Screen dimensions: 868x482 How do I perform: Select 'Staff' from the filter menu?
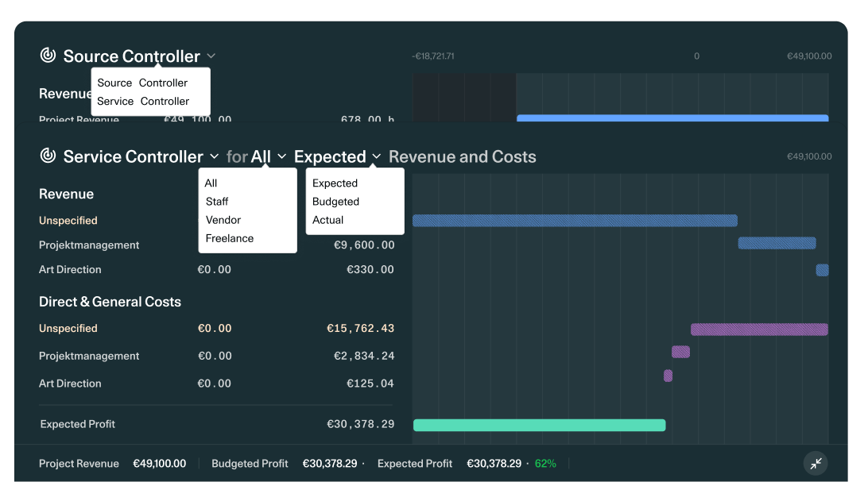[217, 202]
